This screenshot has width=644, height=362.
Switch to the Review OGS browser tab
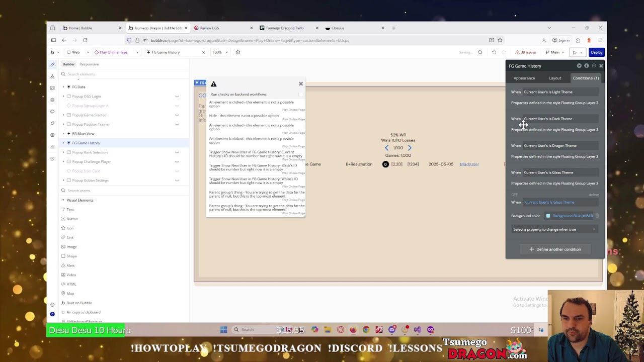point(223,28)
